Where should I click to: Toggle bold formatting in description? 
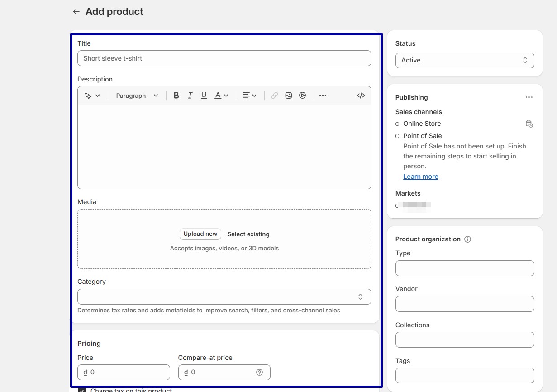[x=176, y=96]
